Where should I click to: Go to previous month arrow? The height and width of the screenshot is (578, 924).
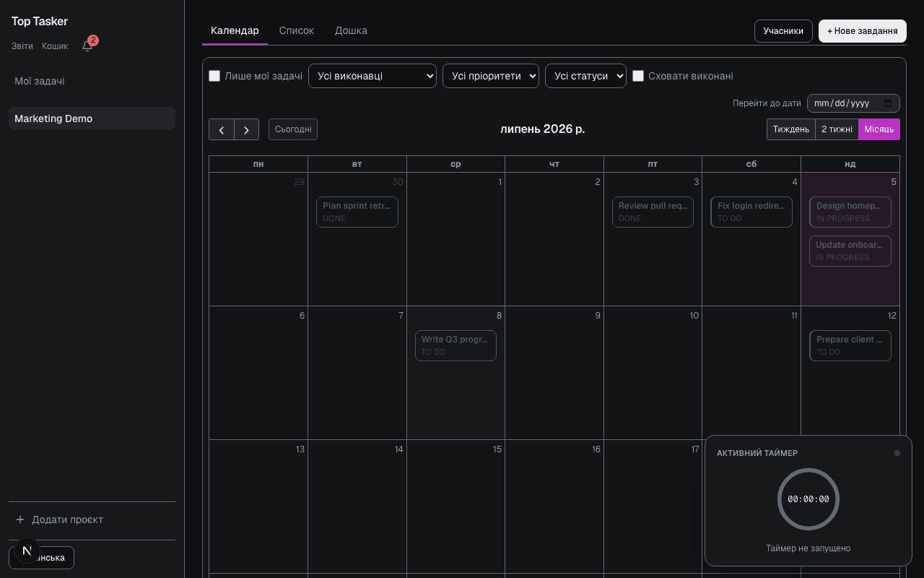[x=222, y=129]
